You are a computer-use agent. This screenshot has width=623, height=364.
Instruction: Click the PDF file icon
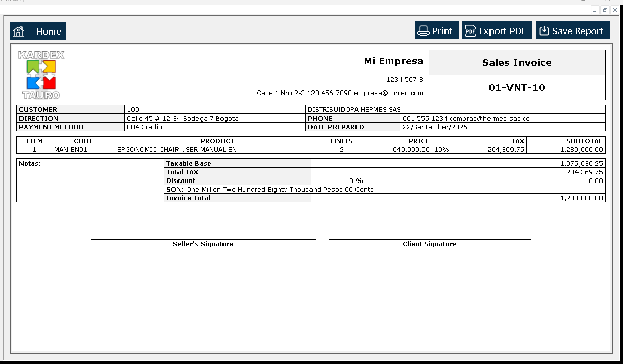470,31
